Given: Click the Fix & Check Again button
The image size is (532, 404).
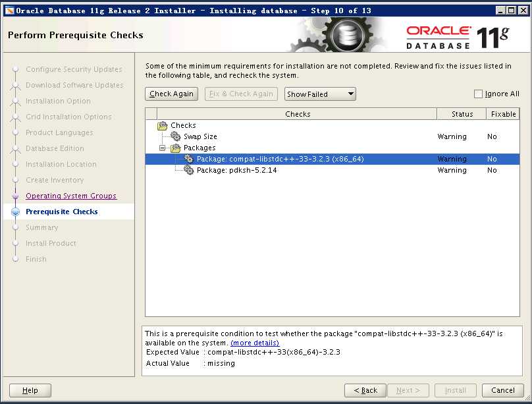Looking at the screenshot, I should tap(241, 94).
